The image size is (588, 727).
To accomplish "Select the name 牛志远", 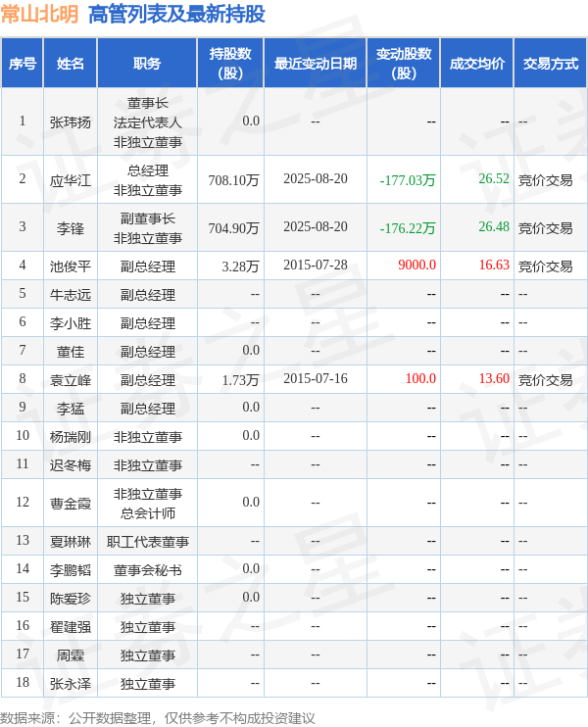I will pos(70,294).
